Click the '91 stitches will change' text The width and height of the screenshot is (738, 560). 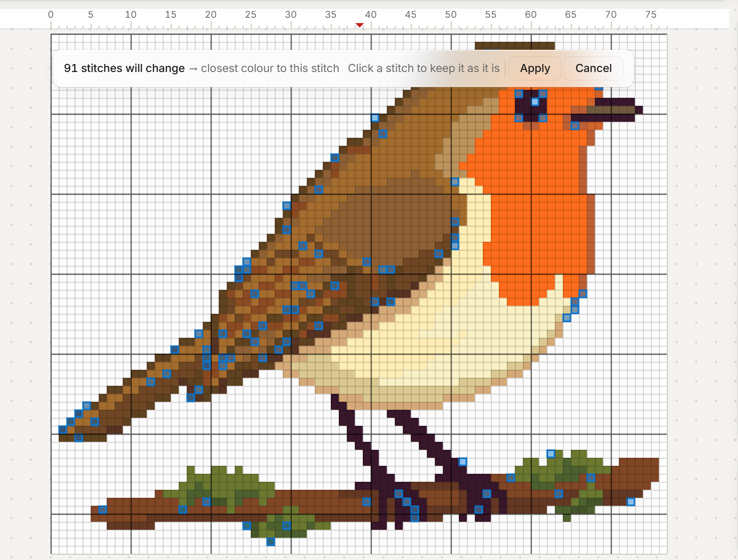tap(124, 68)
